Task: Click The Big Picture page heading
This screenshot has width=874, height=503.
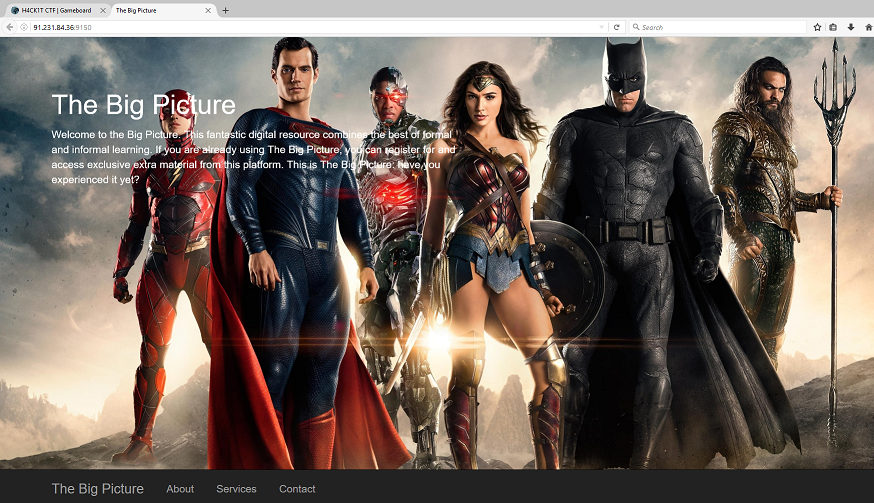Action: 143,105
